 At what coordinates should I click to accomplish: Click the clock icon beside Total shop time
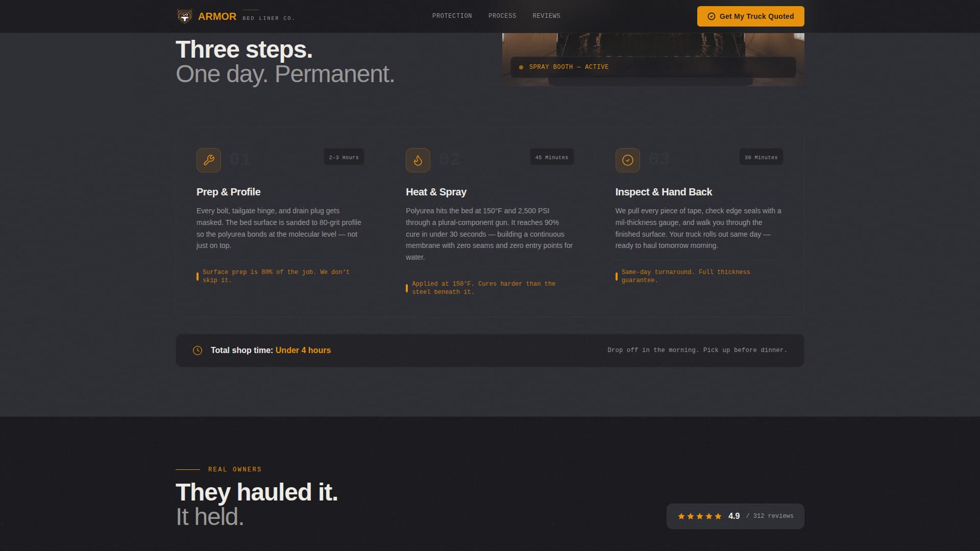pos(198,350)
